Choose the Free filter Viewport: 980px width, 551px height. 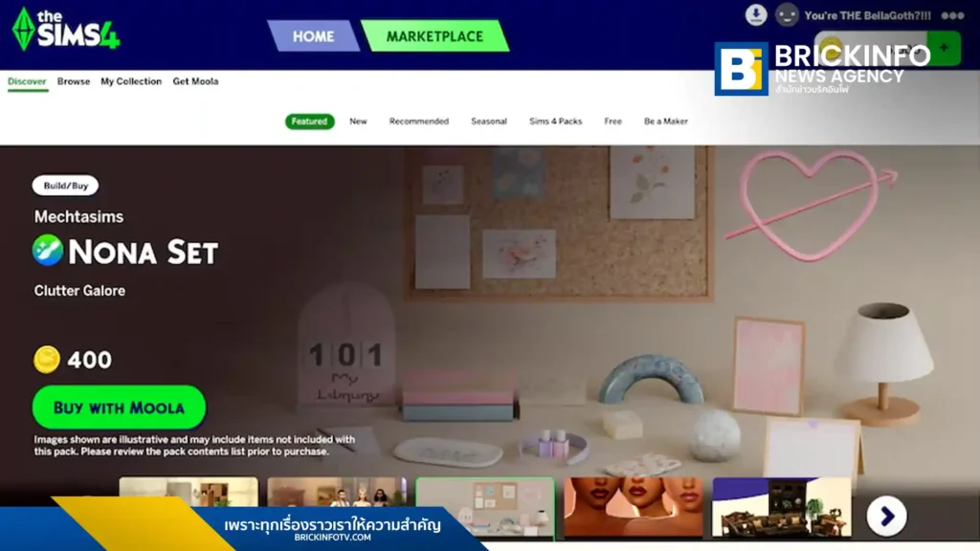612,121
